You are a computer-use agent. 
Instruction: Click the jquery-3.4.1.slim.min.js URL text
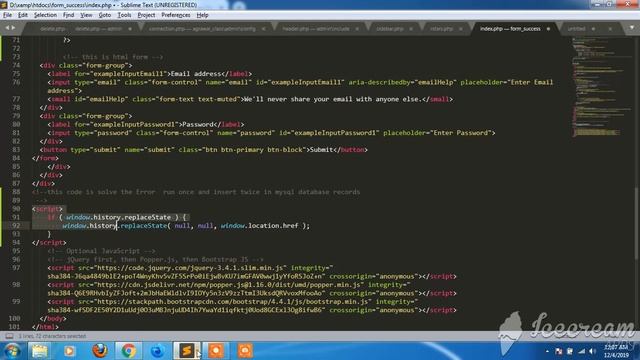click(x=190, y=268)
